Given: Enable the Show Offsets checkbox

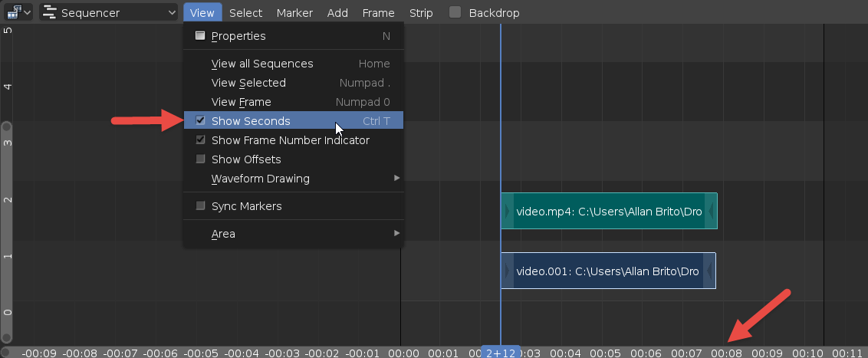Looking at the screenshot, I should tap(200, 159).
